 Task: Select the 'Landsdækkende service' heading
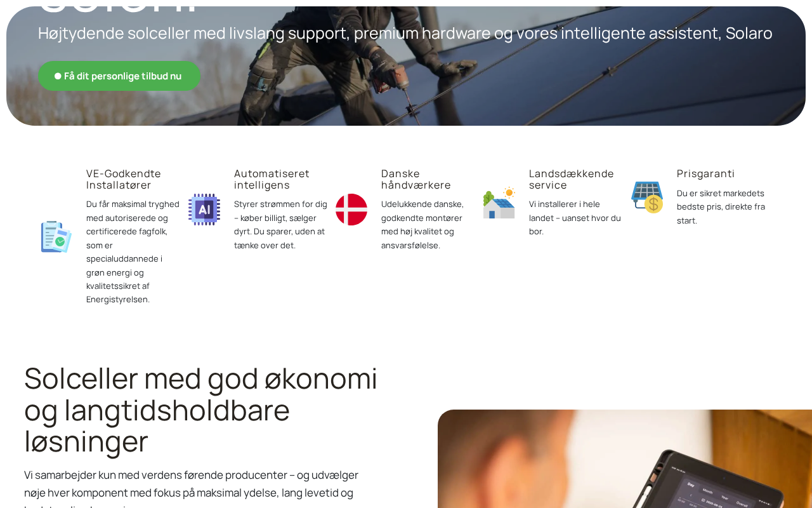point(572,179)
